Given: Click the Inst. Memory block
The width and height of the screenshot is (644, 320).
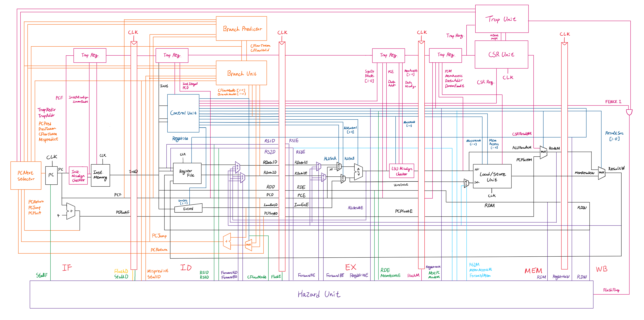Looking at the screenshot, I should 100,175.
